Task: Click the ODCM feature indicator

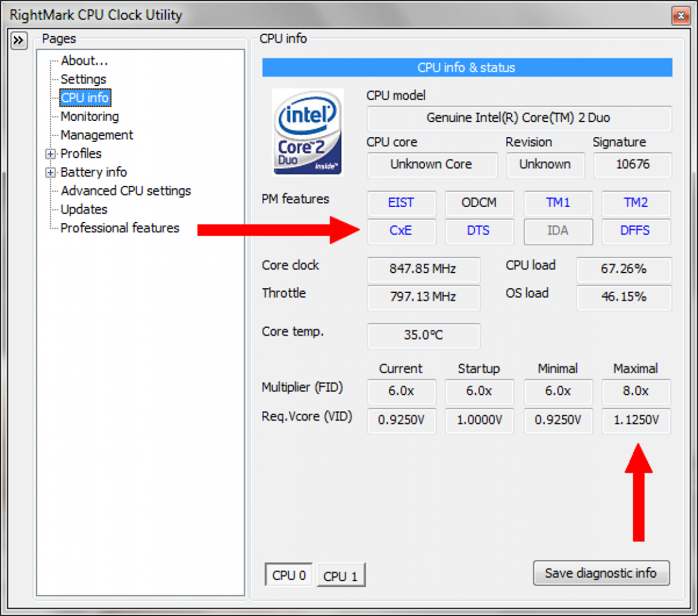Action: point(479,203)
